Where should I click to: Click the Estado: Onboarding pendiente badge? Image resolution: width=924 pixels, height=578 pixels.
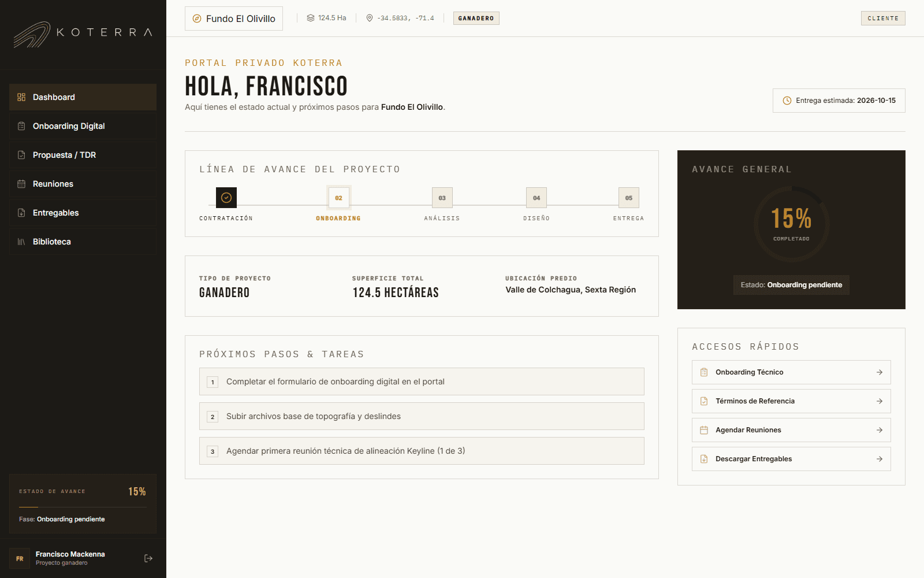click(791, 285)
